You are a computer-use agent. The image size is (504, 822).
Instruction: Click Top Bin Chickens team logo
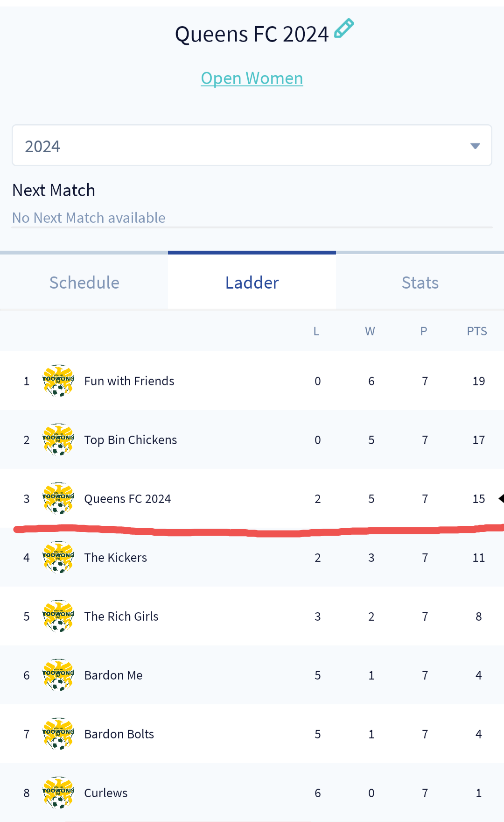58,439
